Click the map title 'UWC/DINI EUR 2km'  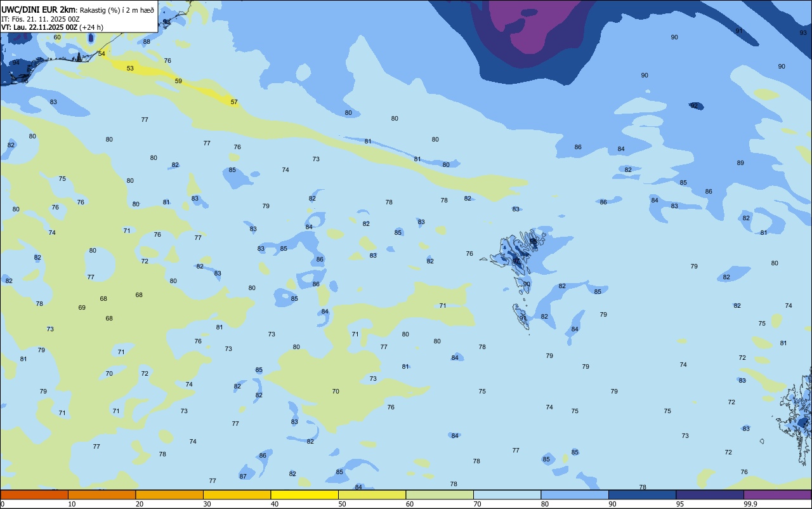pos(38,9)
